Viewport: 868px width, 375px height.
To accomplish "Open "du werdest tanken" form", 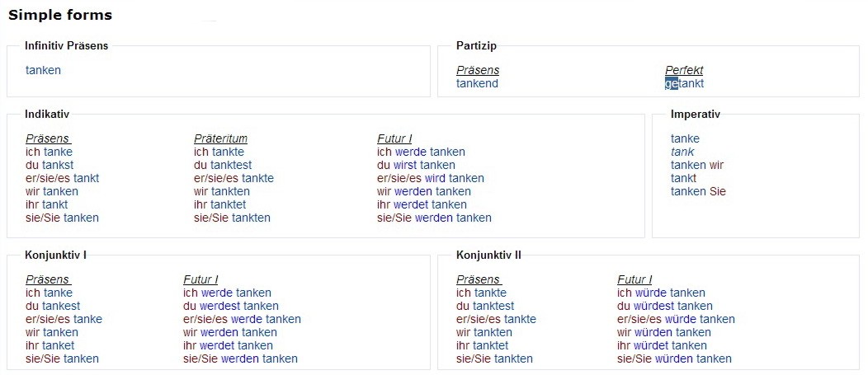I will point(231,306).
